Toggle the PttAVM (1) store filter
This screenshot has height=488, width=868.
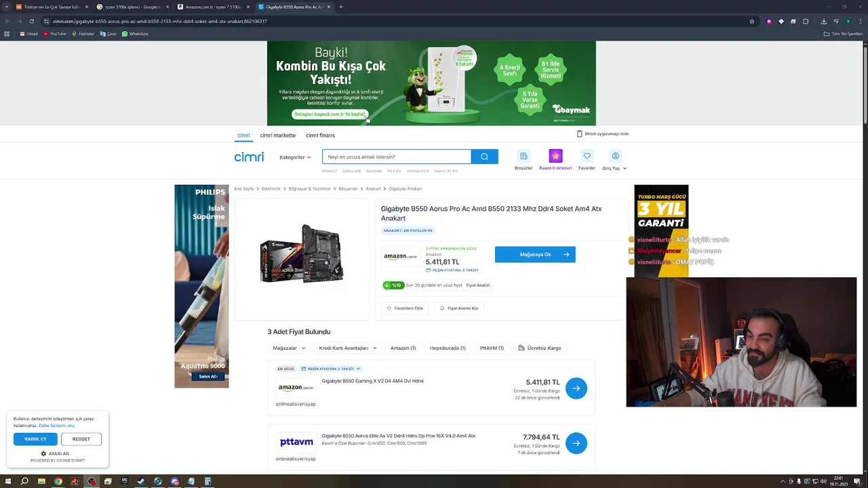pos(492,348)
